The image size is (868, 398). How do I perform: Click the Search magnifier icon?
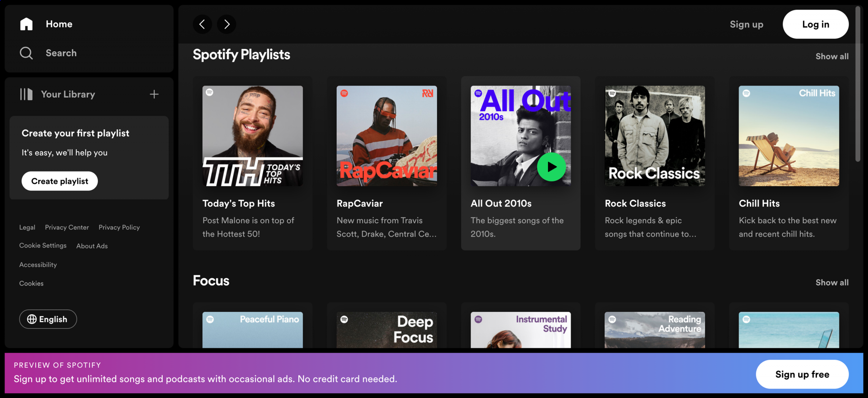[x=26, y=53]
